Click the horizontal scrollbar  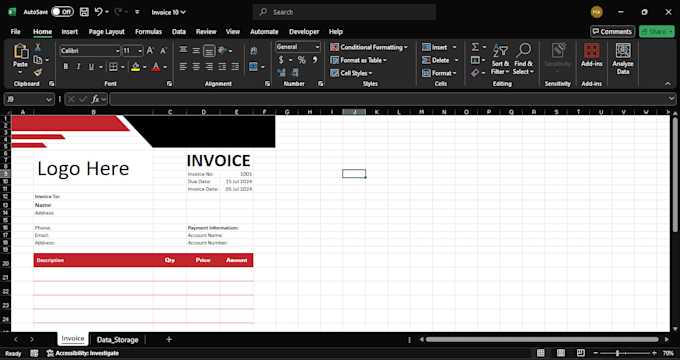tap(542, 340)
